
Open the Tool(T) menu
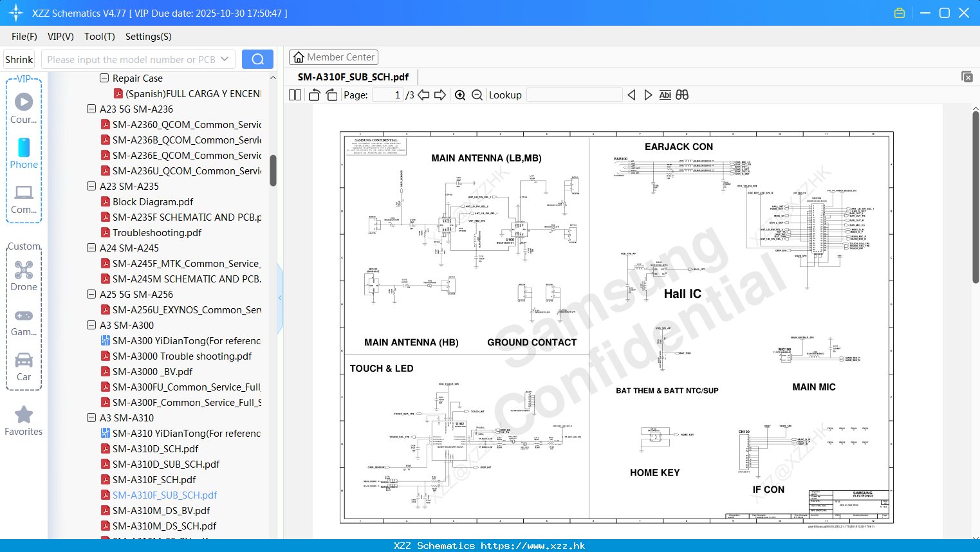point(100,37)
